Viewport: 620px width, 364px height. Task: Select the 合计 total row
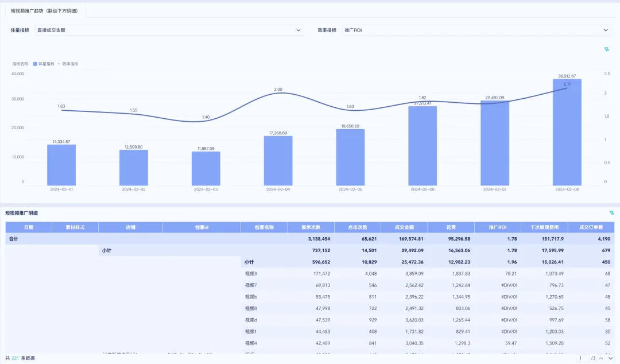pyautogui.click(x=13, y=238)
